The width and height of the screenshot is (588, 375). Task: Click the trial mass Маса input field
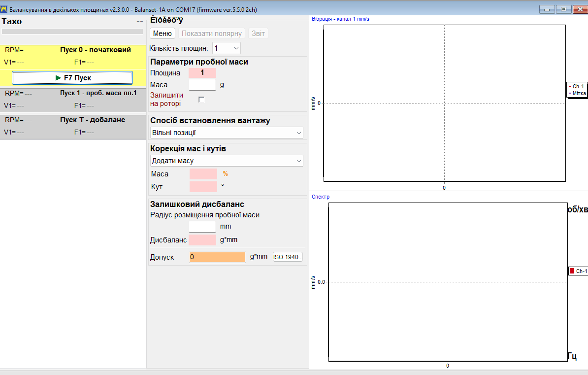202,85
